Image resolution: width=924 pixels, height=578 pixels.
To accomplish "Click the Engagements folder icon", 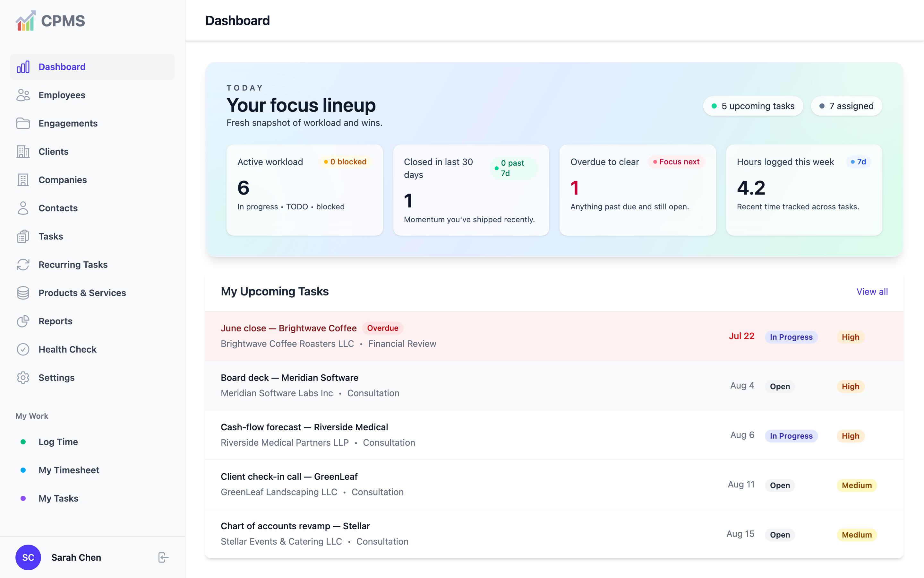I will coord(23,124).
